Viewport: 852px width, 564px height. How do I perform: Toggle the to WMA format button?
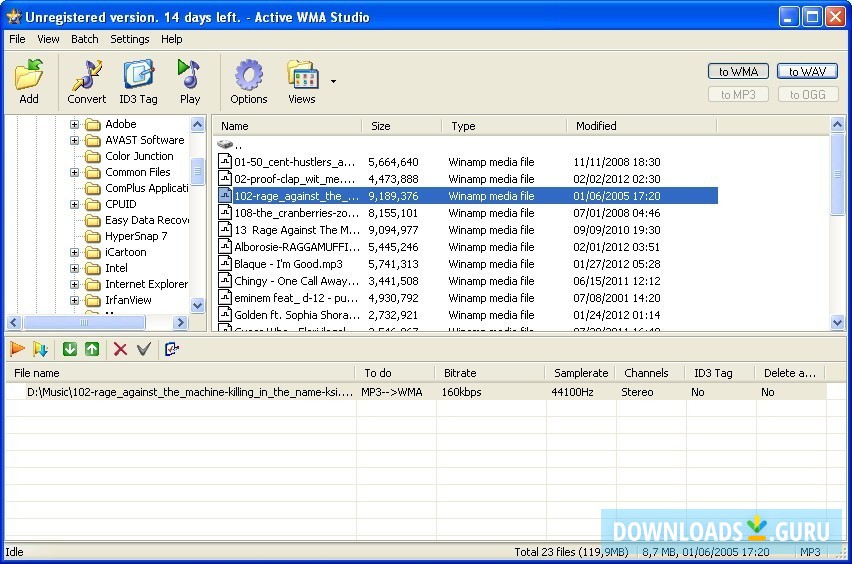tap(738, 72)
